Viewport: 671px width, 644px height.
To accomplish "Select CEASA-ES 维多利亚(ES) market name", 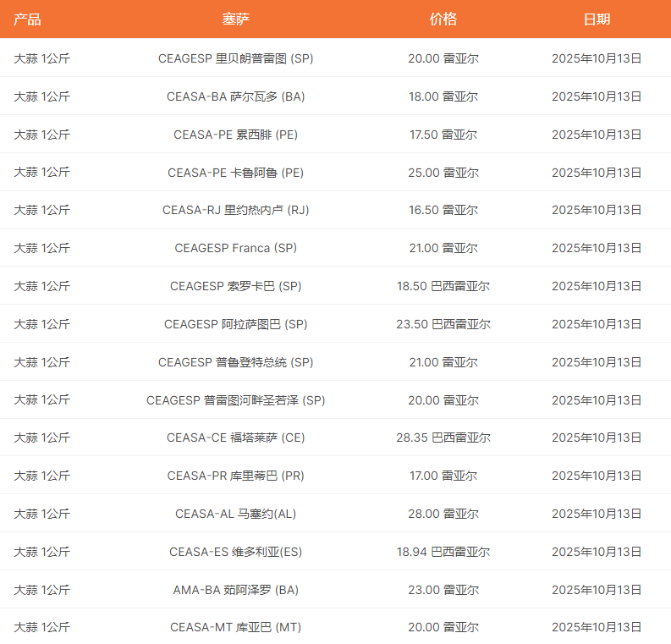I will 235,552.
